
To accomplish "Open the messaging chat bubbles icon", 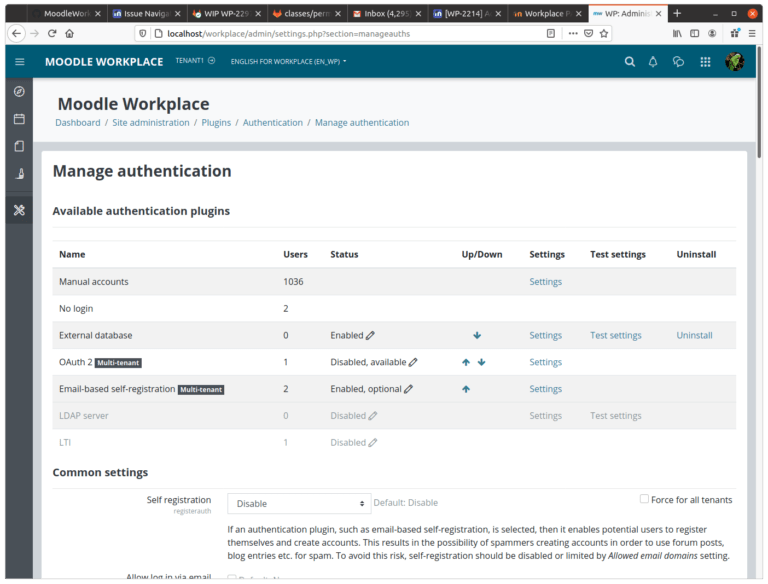I will click(678, 62).
